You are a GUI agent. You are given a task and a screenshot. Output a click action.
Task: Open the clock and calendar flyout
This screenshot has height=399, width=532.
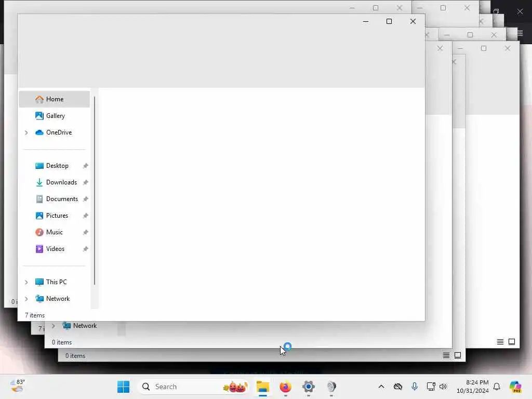[472, 387]
